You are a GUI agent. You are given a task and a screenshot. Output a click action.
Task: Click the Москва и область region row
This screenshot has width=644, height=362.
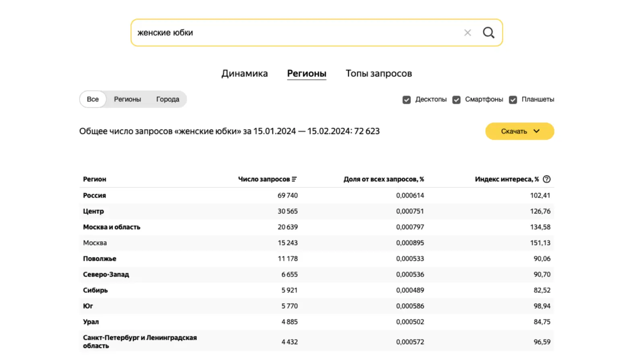111,227
